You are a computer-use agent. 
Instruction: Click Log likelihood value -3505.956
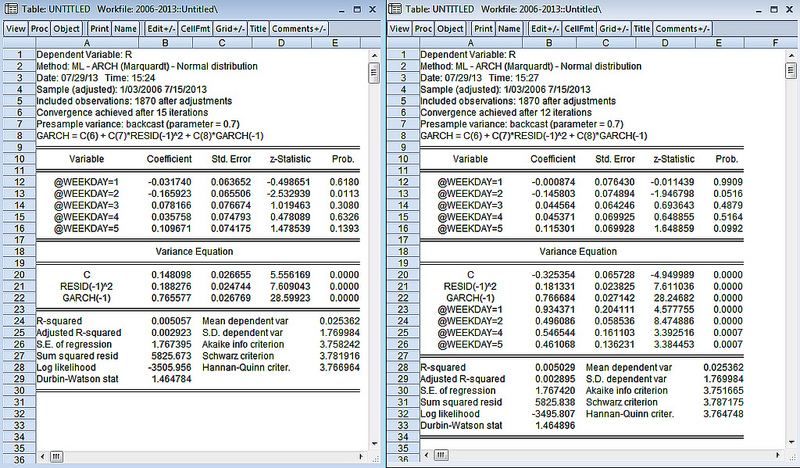coord(170,367)
